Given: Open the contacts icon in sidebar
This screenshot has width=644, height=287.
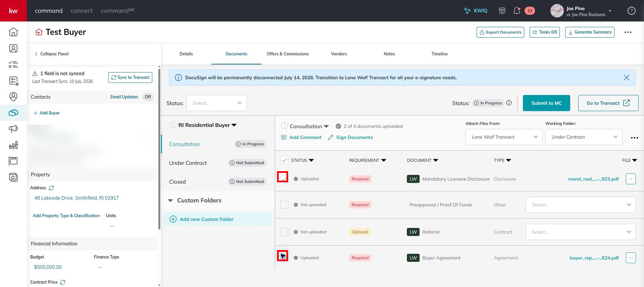Looking at the screenshot, I should (x=13, y=48).
